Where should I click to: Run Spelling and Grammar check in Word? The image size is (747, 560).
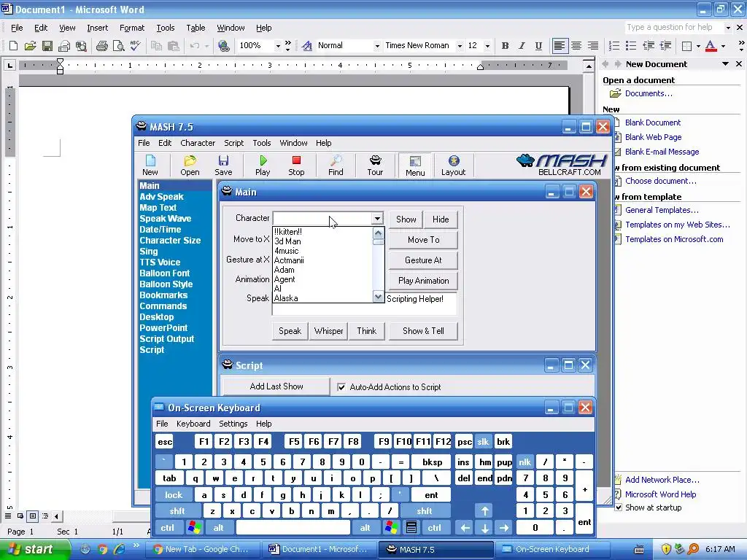point(135,46)
